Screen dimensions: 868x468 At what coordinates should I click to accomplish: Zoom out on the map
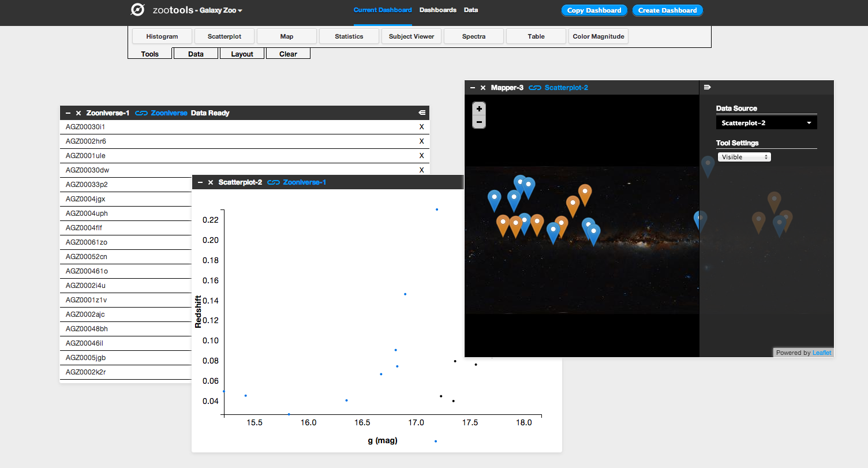[x=479, y=122]
